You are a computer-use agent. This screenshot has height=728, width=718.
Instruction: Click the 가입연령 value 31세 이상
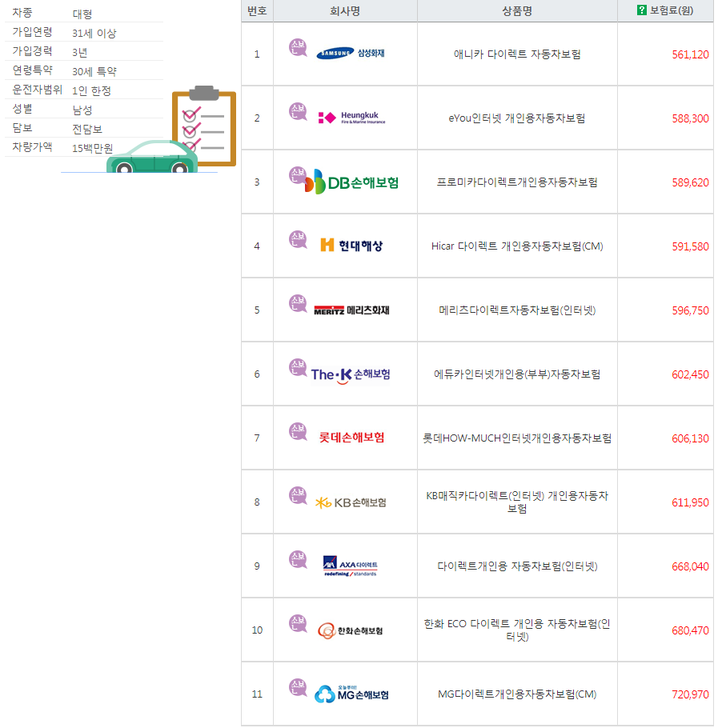[94, 33]
